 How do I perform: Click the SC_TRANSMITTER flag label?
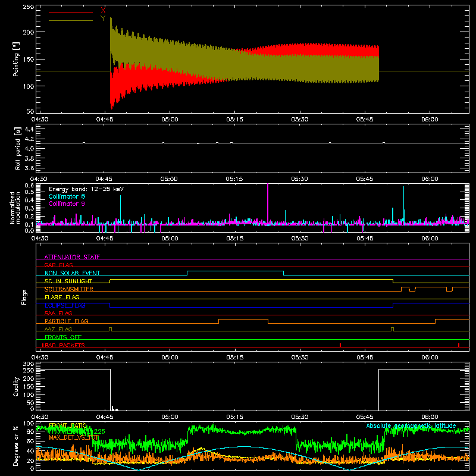pyautogui.click(x=68, y=289)
